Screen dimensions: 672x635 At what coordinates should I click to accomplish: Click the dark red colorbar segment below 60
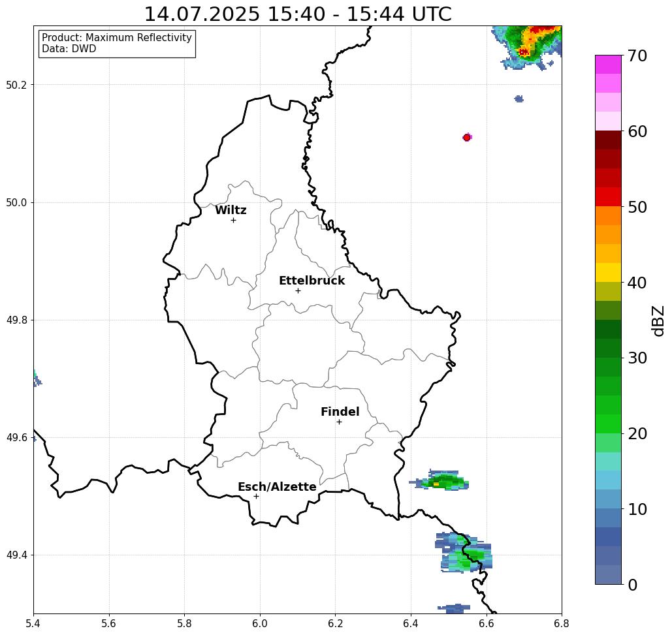click(608, 140)
